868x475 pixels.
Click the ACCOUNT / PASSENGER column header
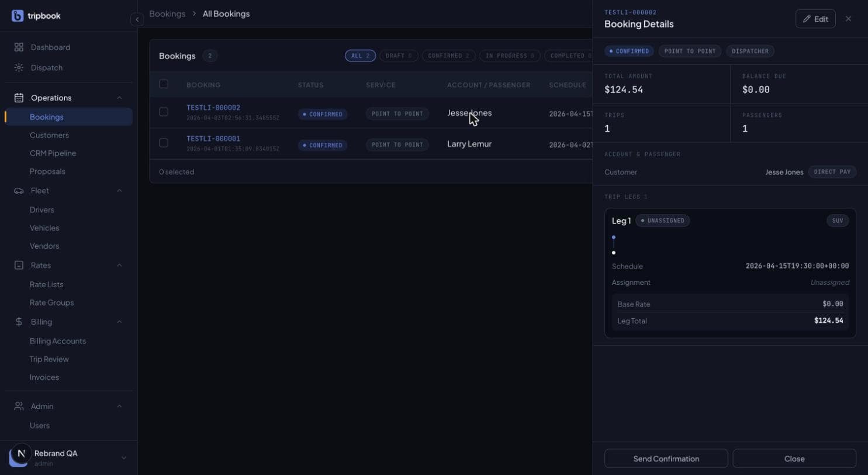[489, 85]
